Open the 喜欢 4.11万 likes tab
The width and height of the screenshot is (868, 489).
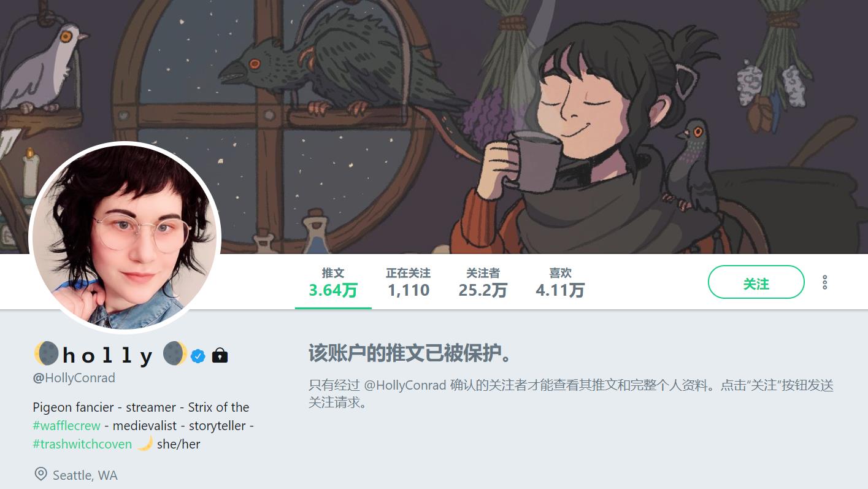pos(560,282)
